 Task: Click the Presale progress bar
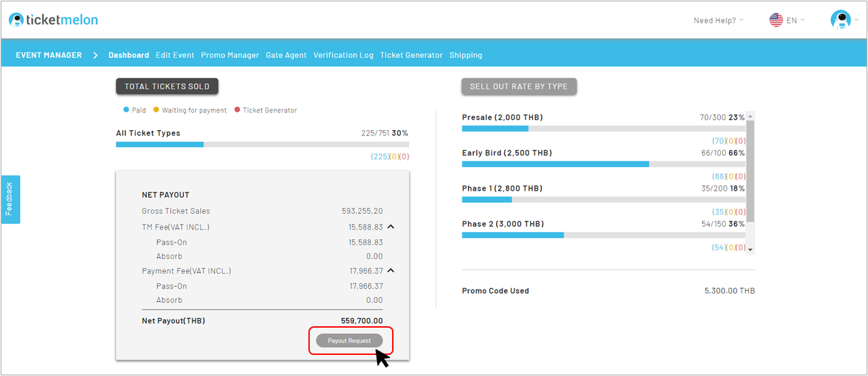603,129
